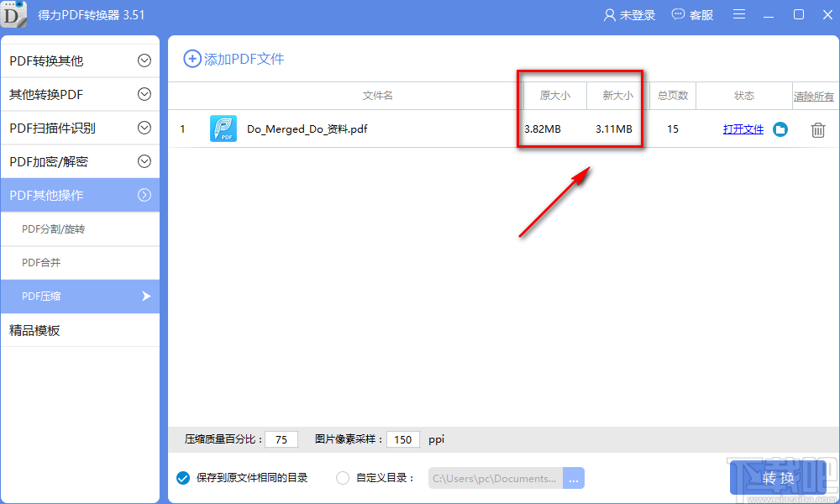
Task: Click total pages value 15
Action: [x=673, y=129]
